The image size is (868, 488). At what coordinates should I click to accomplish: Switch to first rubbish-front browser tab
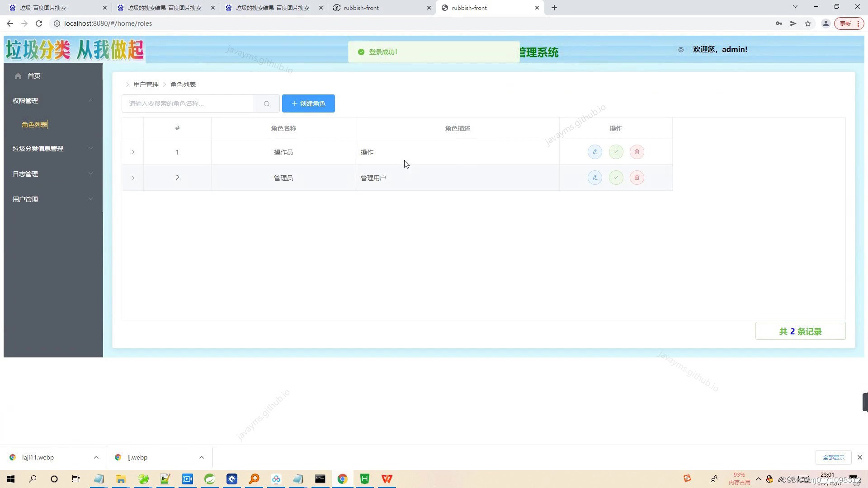click(x=380, y=8)
